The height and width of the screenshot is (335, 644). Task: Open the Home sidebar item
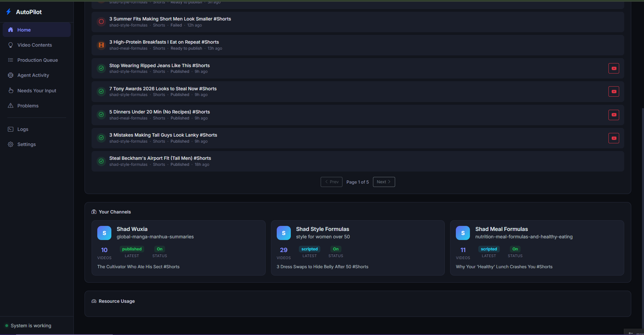coord(37,30)
